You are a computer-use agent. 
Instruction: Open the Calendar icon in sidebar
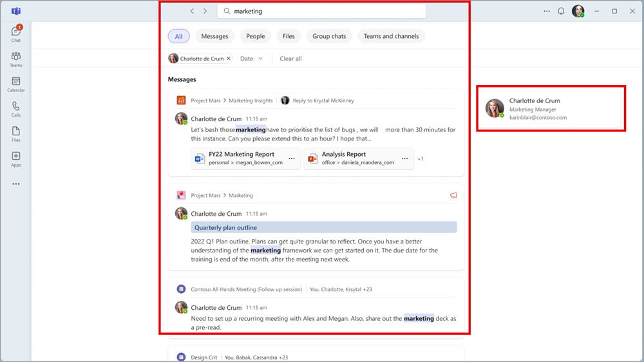pyautogui.click(x=15, y=84)
